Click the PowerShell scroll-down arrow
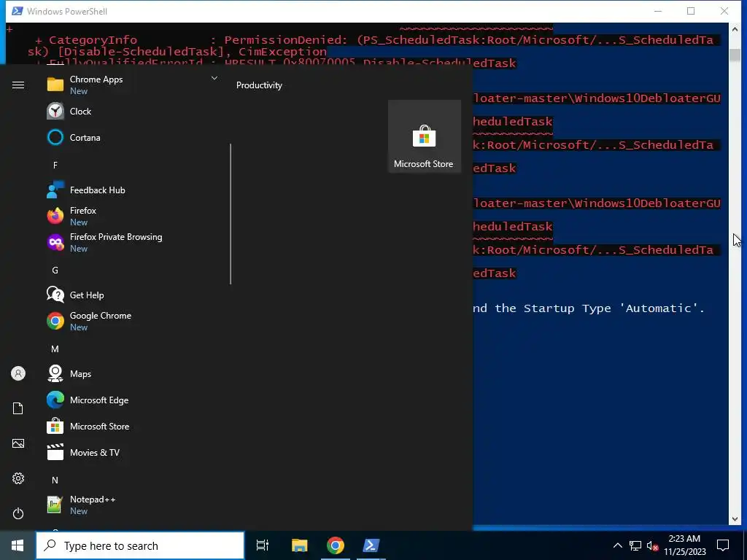 click(735, 519)
